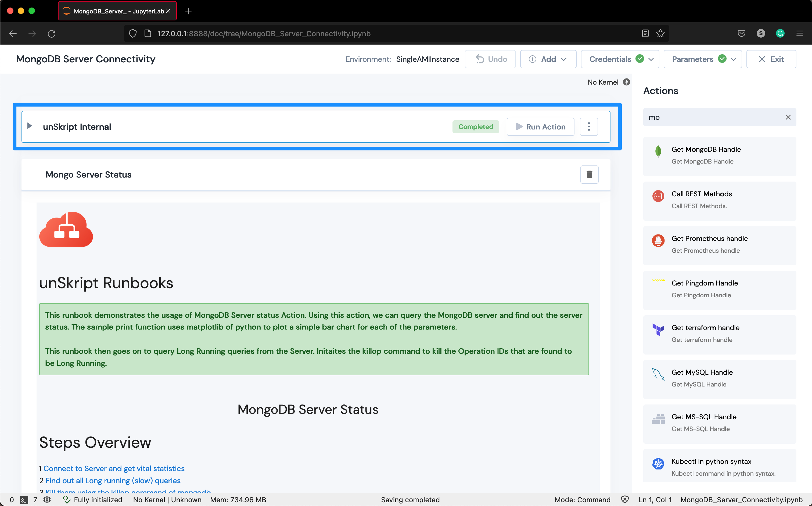
Task: Click the MS-SQL handle icon
Action: pyautogui.click(x=658, y=419)
